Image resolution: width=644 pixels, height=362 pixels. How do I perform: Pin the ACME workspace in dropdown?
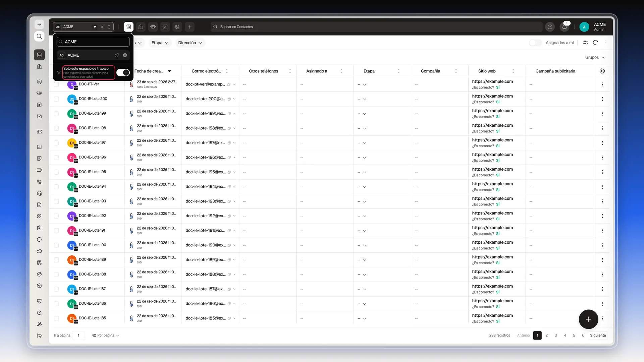(117, 55)
